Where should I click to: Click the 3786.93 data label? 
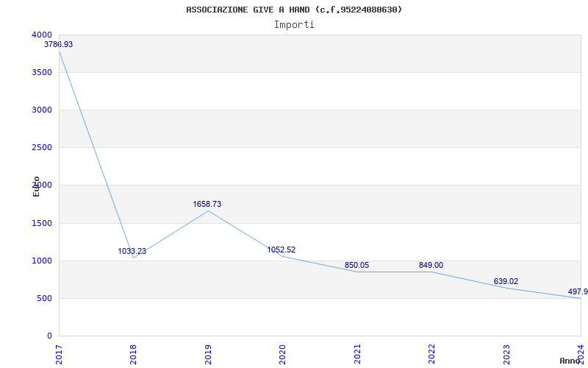(59, 44)
